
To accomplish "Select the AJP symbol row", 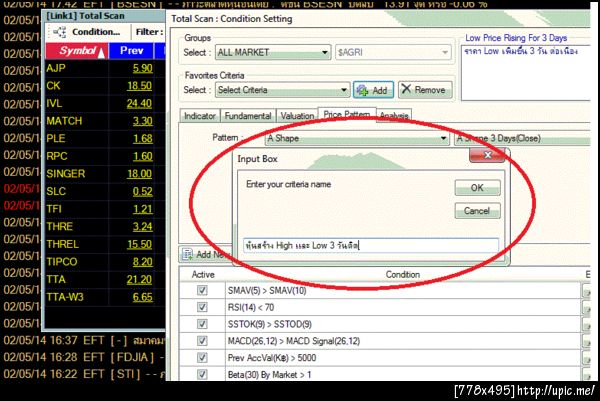I will pyautogui.click(x=56, y=68).
